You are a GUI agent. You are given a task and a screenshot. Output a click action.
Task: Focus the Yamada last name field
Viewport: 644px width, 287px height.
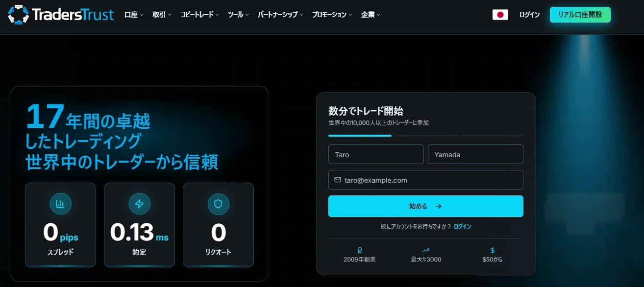475,154
